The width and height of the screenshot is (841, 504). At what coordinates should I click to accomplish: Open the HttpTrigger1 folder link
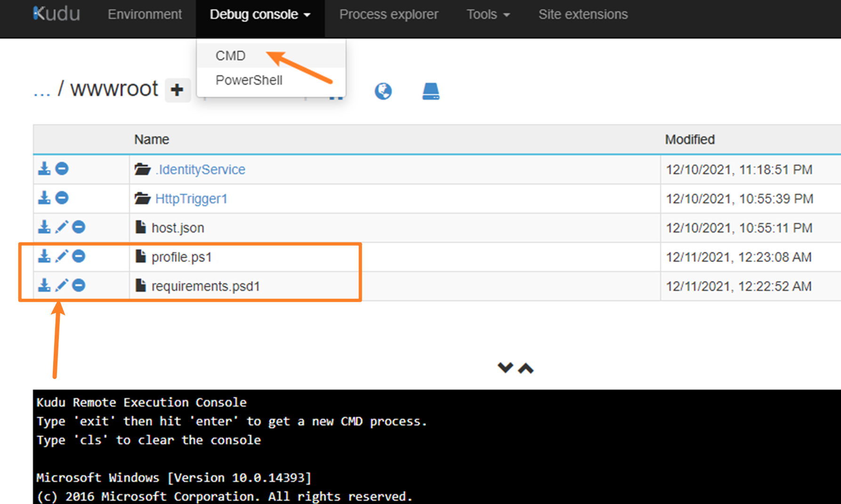coord(191,199)
